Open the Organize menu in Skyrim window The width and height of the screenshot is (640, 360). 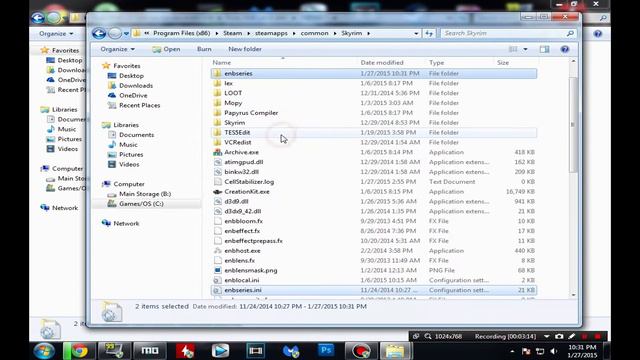118,49
